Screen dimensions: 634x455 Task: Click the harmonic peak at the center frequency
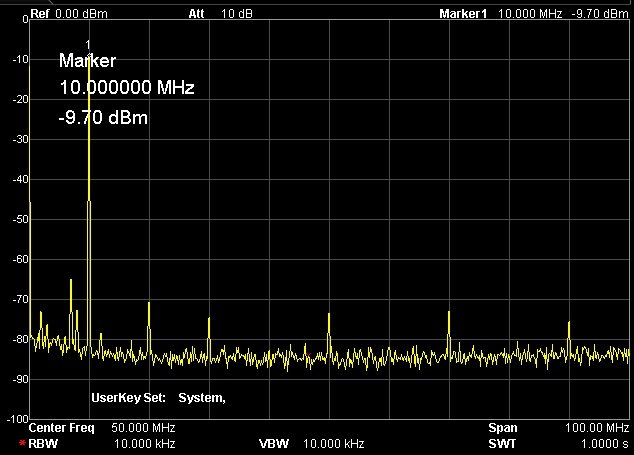click(x=329, y=316)
